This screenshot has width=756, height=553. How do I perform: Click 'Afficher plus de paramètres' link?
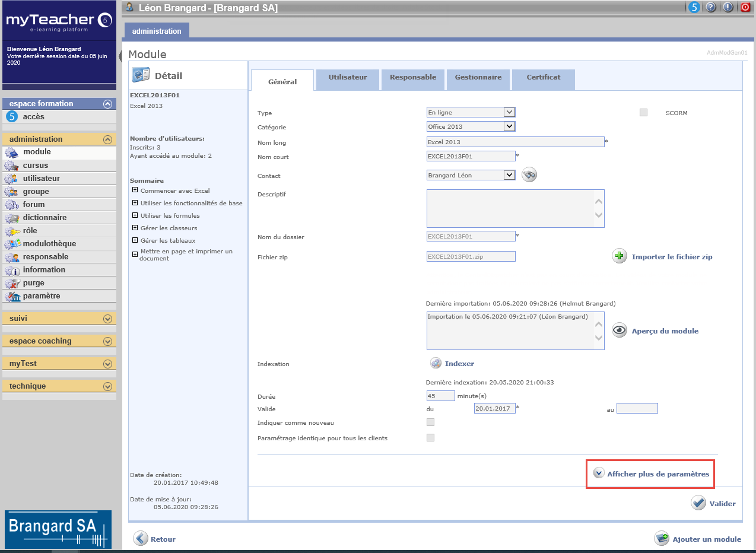pos(657,474)
